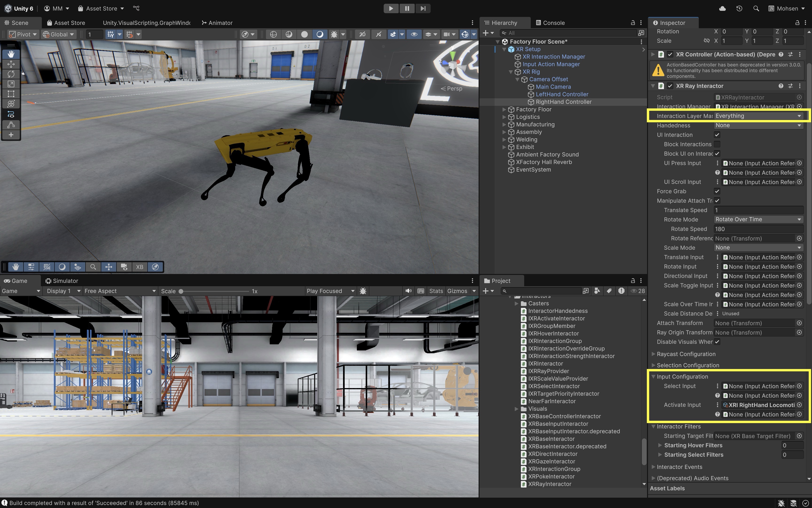Toggle Manipulate Attach Transform checkbox
812x508 pixels.
click(x=717, y=201)
